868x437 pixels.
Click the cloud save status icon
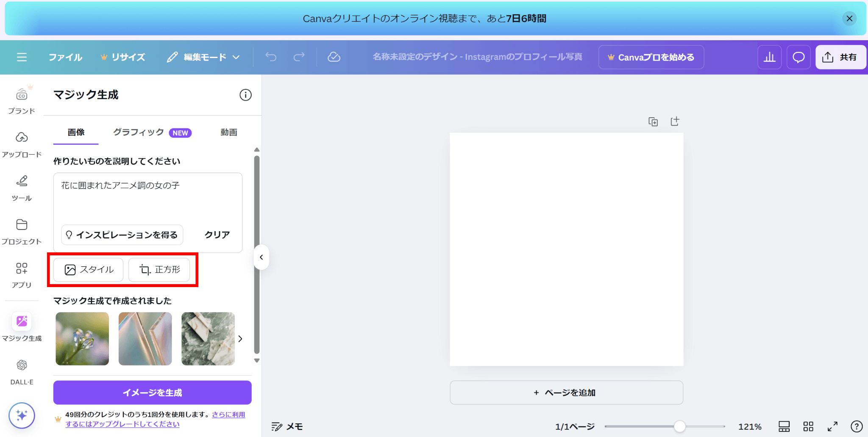click(x=334, y=57)
